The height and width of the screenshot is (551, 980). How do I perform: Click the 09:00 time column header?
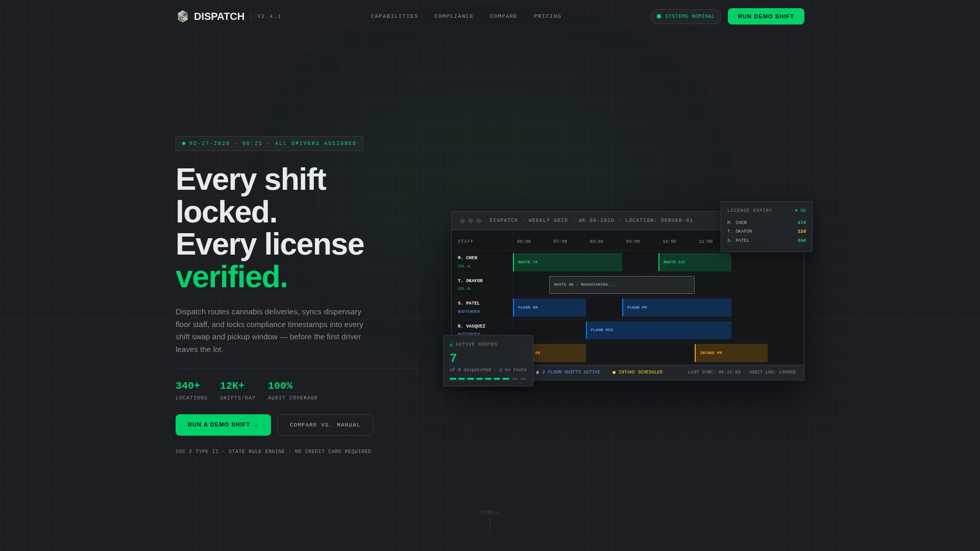633,241
